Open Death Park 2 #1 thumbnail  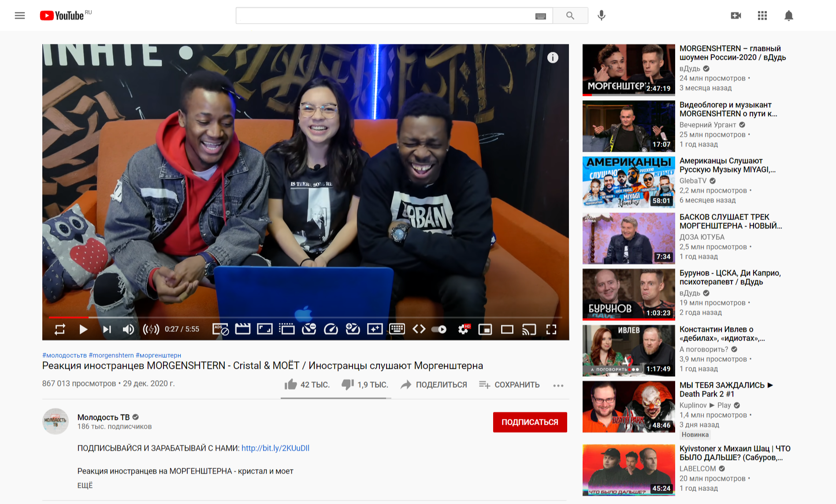click(x=629, y=407)
